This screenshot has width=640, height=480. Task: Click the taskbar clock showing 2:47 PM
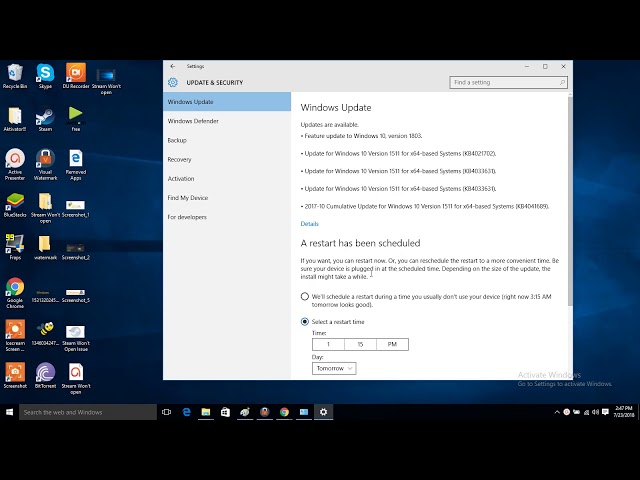click(x=624, y=412)
